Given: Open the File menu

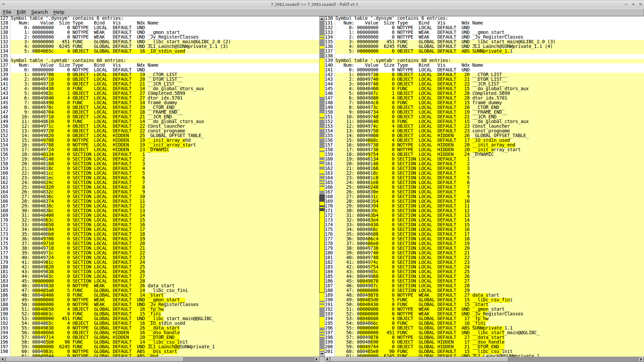Looking at the screenshot, I should pos(7,12).
